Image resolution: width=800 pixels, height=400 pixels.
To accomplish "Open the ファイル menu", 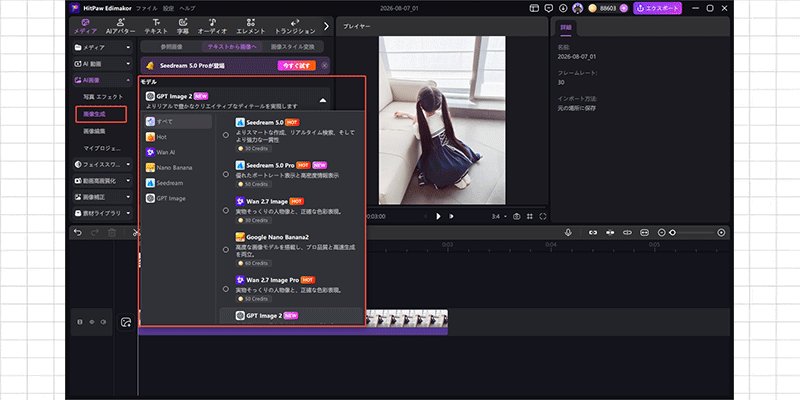I will click(146, 9).
